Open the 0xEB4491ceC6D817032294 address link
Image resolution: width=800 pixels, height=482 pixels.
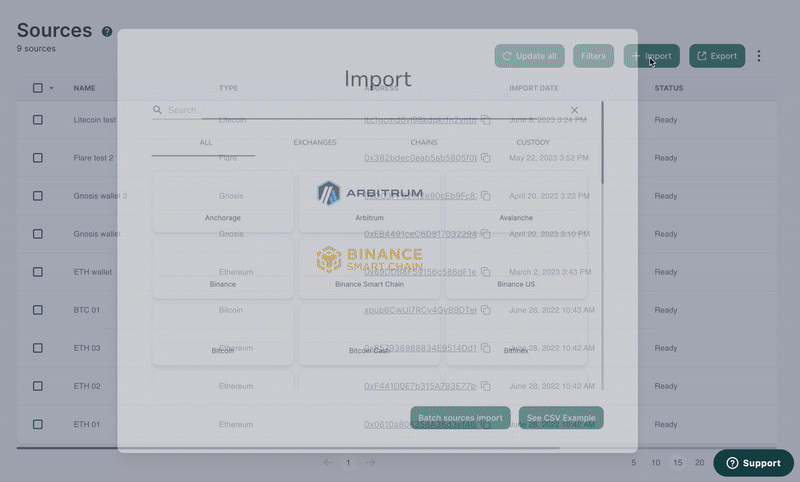[x=420, y=234]
